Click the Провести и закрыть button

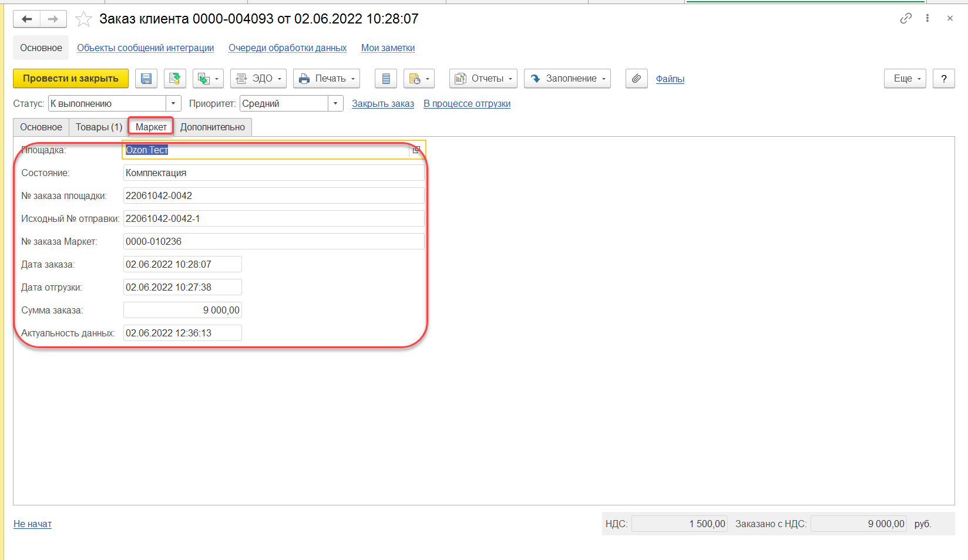point(70,79)
